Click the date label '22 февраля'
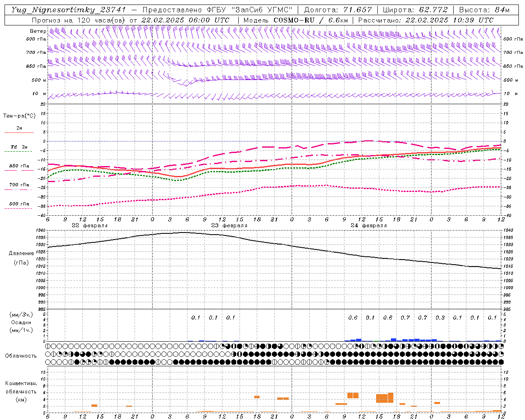The image size is (525, 420). pos(89,226)
